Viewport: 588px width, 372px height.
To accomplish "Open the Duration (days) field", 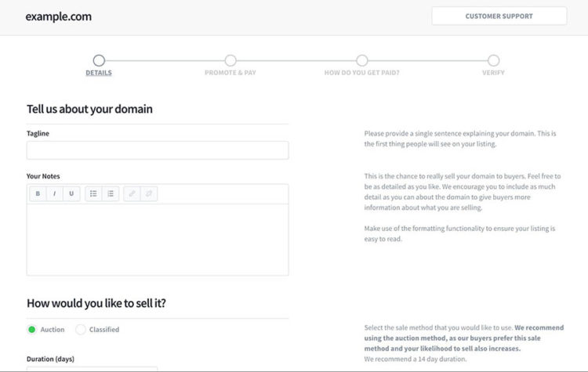I will click(x=92, y=369).
